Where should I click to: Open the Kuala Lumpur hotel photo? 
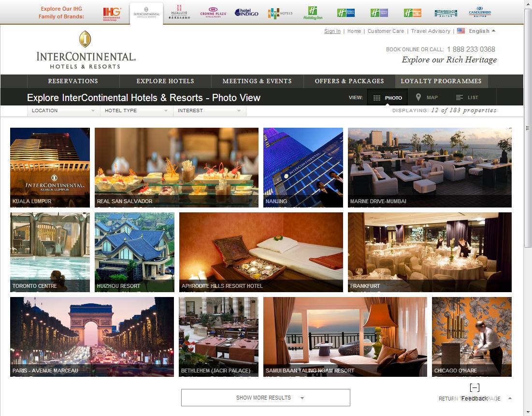50,167
